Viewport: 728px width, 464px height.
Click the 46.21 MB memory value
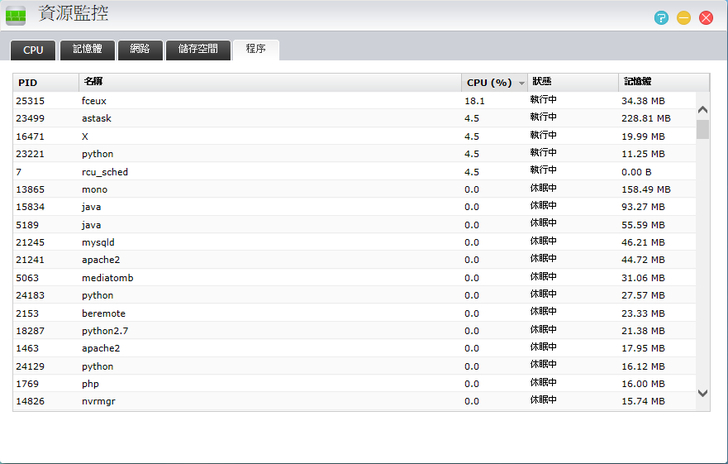pyautogui.click(x=643, y=242)
